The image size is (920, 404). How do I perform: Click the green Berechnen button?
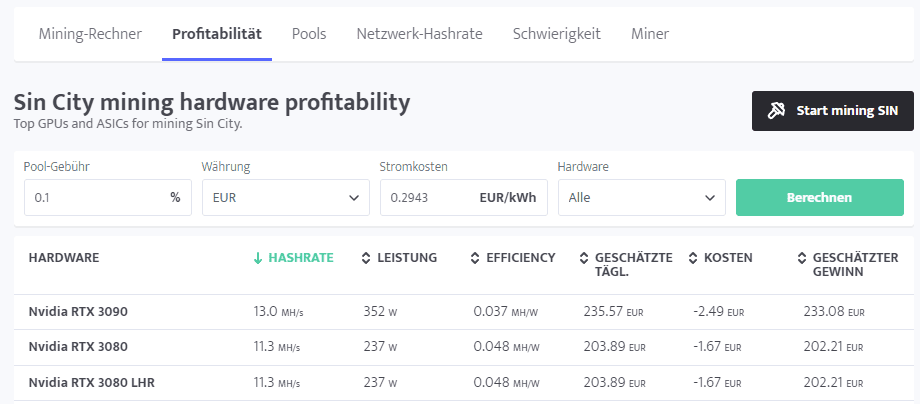pyautogui.click(x=820, y=198)
